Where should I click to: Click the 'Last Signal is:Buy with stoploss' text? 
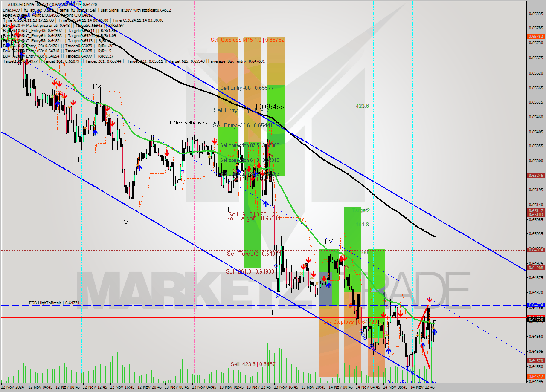pos(136,9)
